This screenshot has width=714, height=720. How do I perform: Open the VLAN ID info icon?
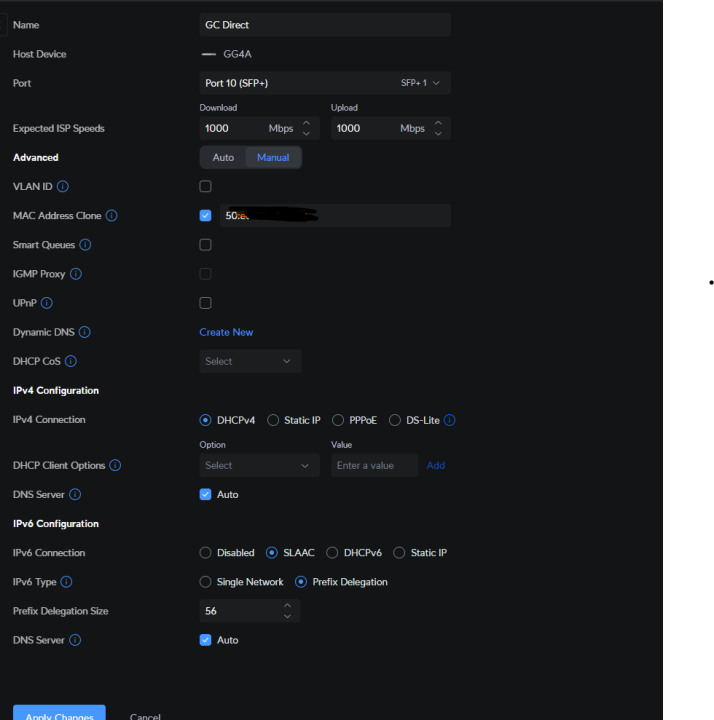click(63, 186)
